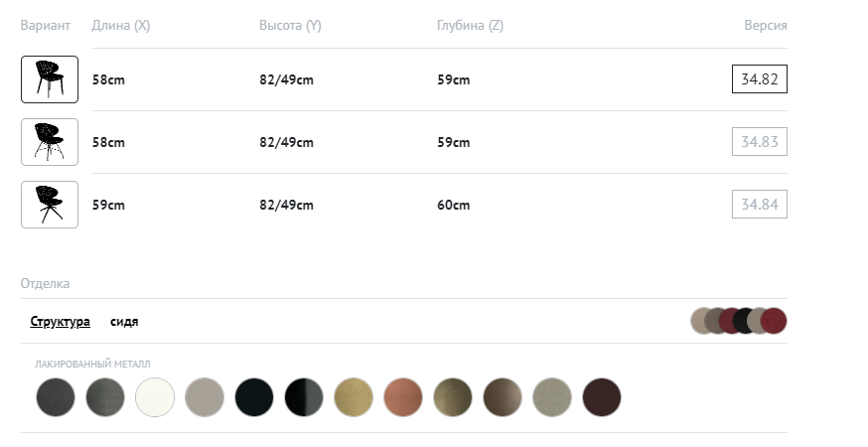Select the swivel-base chair variant thumbnail

coord(50,205)
